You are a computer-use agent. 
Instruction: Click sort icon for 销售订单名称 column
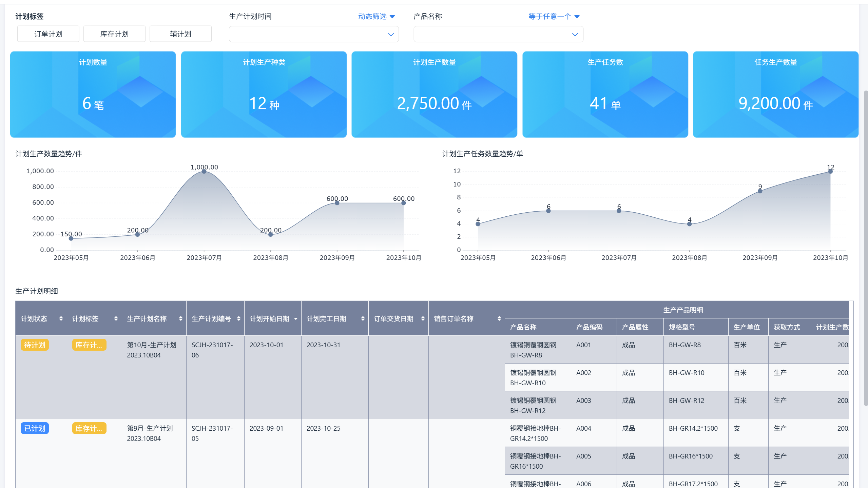click(499, 318)
